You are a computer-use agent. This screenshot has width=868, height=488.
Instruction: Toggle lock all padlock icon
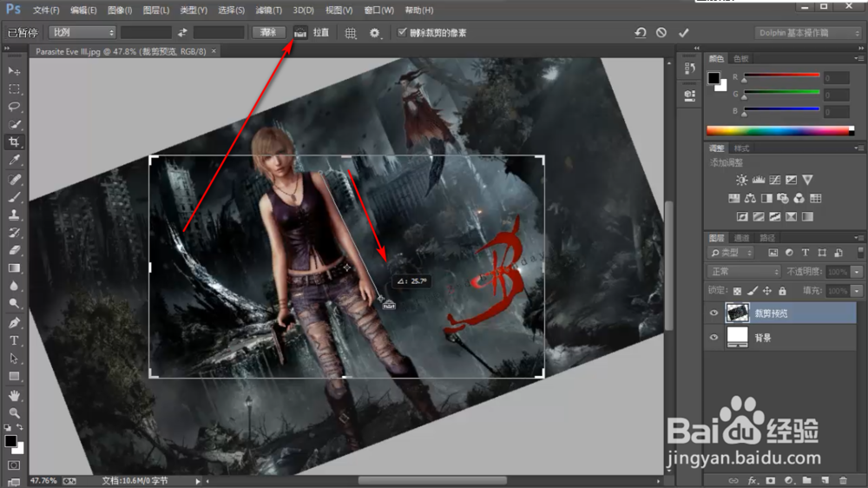click(x=782, y=290)
